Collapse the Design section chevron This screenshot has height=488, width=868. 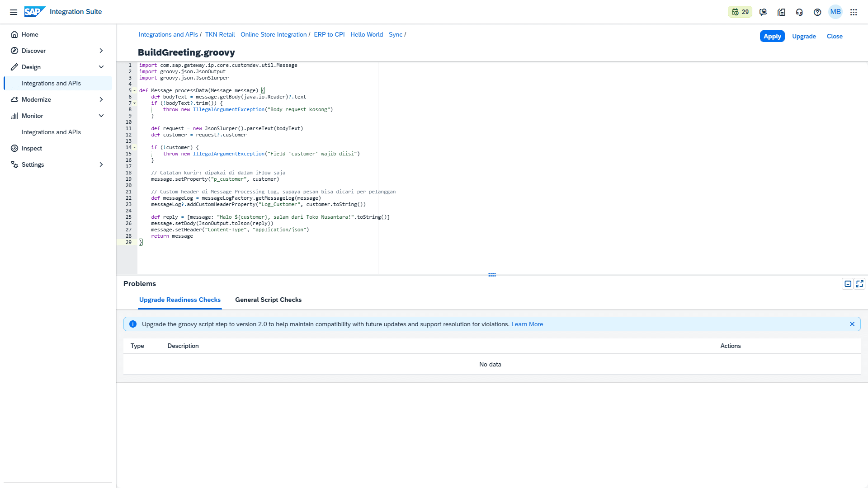[x=101, y=67]
